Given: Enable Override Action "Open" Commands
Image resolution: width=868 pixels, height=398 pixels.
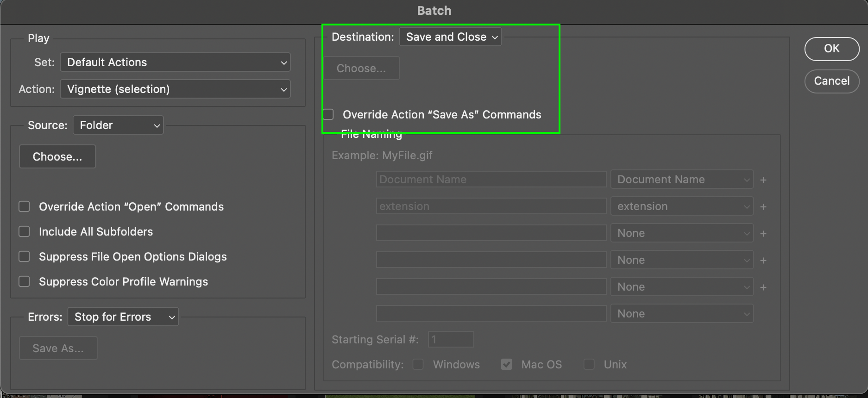Looking at the screenshot, I should coord(24,206).
